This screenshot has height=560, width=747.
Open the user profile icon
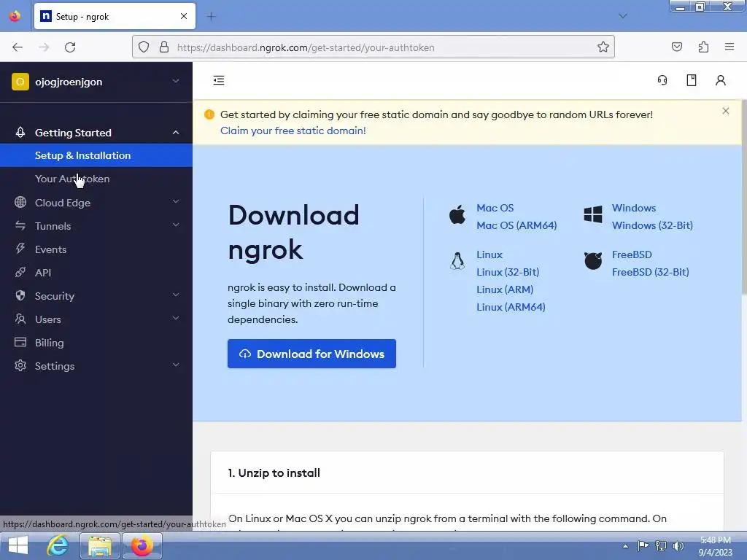[720, 80]
